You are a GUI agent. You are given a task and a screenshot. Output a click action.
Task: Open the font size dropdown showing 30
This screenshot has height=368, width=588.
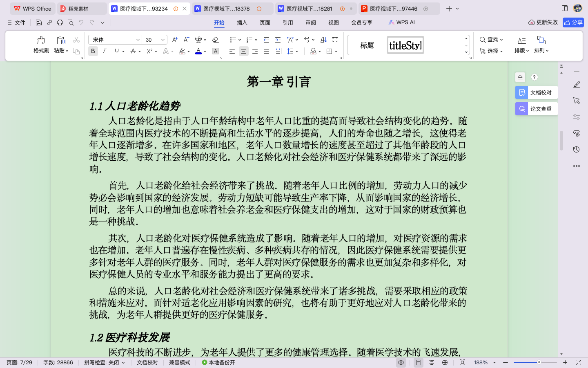(x=163, y=40)
